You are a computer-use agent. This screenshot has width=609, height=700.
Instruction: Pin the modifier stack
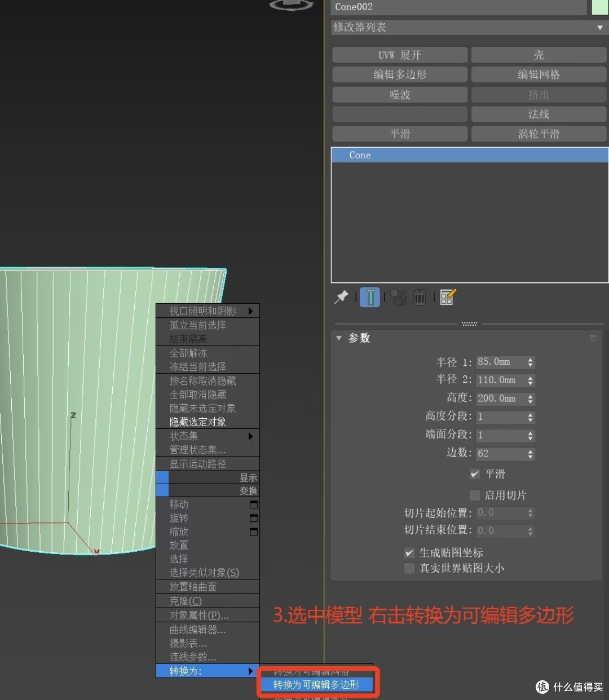341,297
